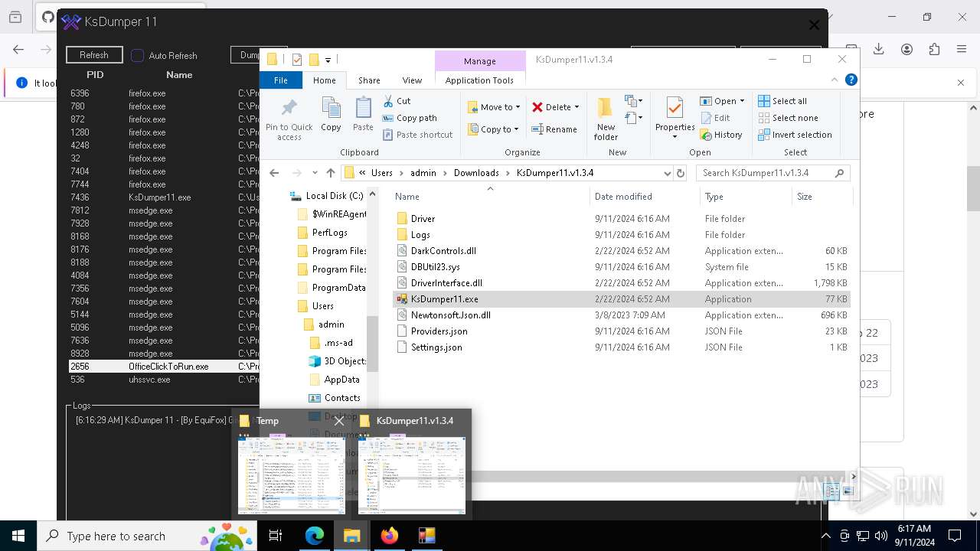Open the New item dropdown icon
Viewport: 980px width, 551px height.
[x=632, y=101]
